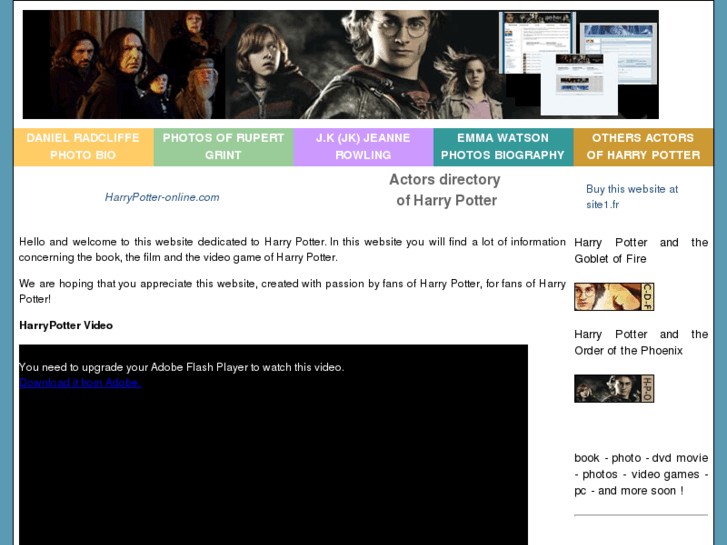727x545 pixels.
Task: Click 'book - photo - dvd movie' text
Action: pyautogui.click(x=641, y=474)
